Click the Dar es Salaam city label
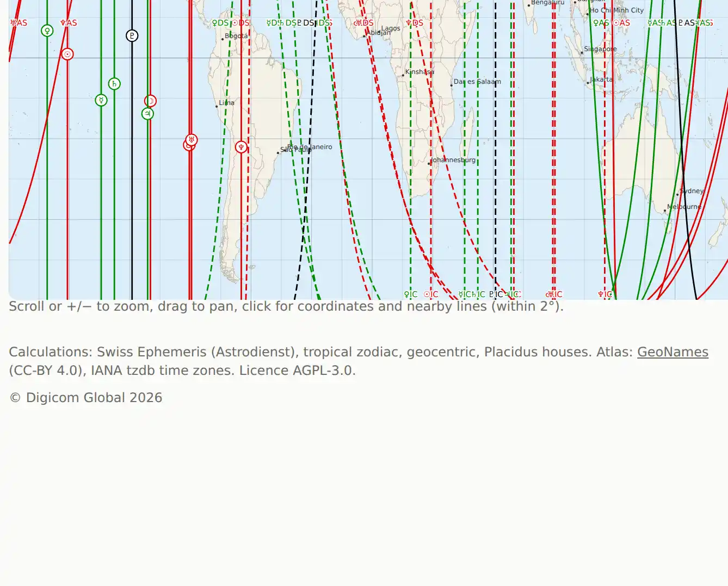 click(477, 82)
